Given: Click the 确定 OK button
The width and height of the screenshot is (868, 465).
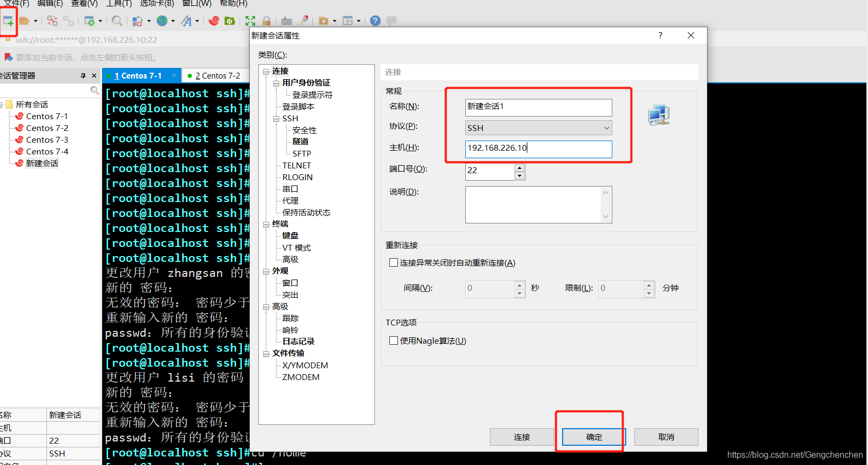Looking at the screenshot, I should point(594,437).
